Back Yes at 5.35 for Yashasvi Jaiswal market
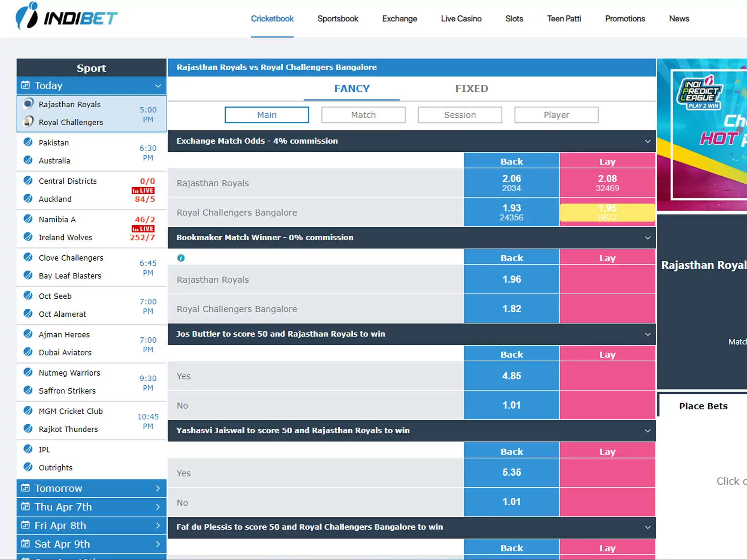Screen dimensions: 747x560 pos(512,472)
